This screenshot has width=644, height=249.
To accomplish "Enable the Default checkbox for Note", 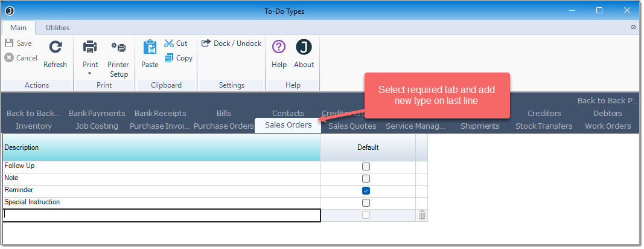I will pos(366,179).
